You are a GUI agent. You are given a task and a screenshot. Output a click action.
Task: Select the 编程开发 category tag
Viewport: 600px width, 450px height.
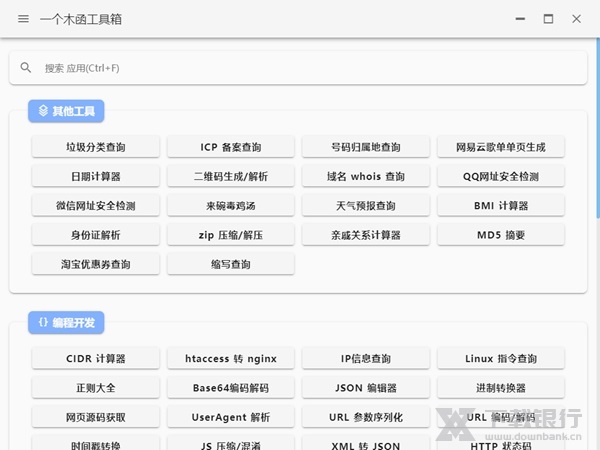click(x=66, y=323)
